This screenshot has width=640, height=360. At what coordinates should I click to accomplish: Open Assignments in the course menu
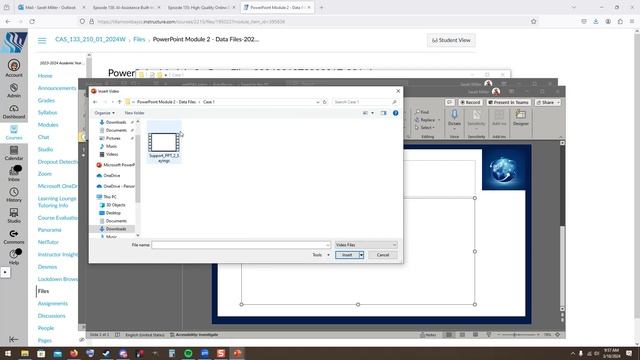(x=53, y=304)
